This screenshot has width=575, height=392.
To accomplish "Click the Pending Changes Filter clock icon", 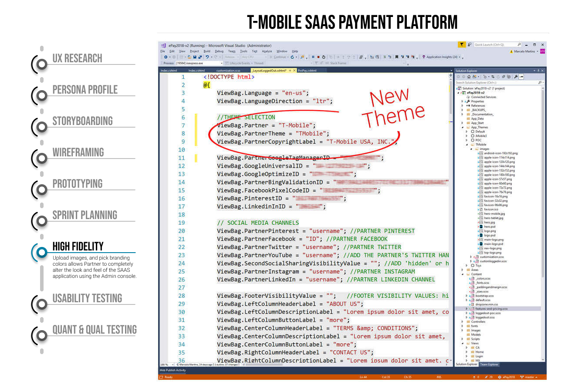I will pos(485,77).
